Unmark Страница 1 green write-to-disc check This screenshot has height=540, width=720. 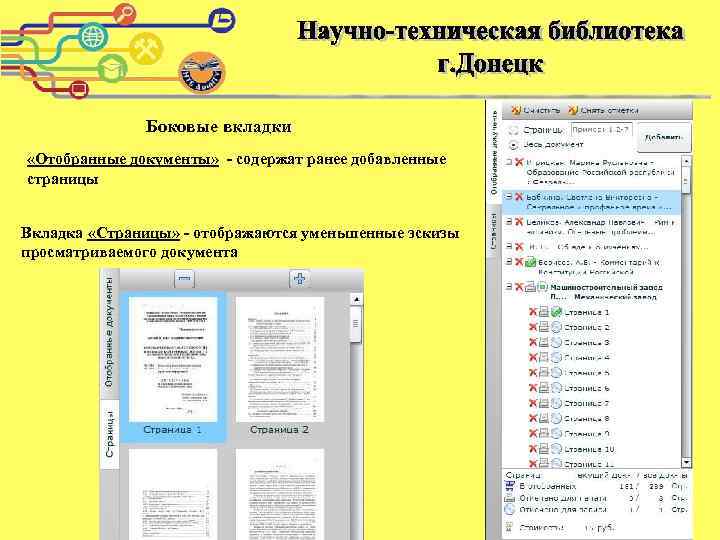click(x=556, y=312)
